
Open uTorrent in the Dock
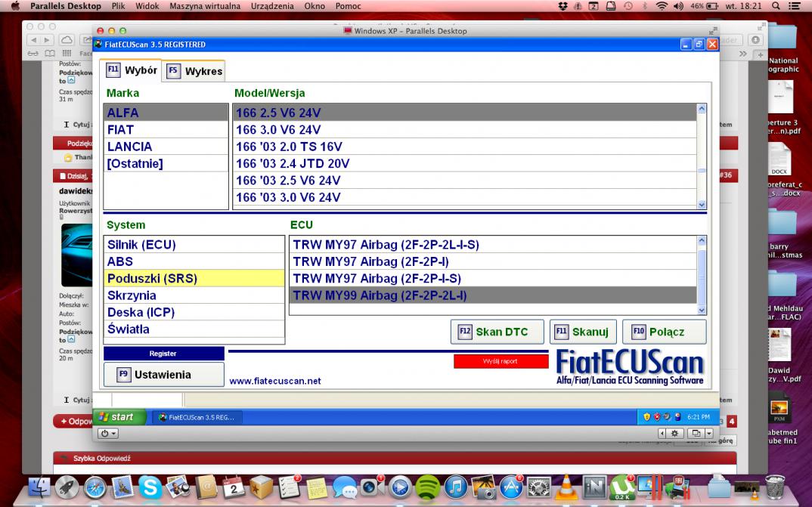click(x=622, y=487)
